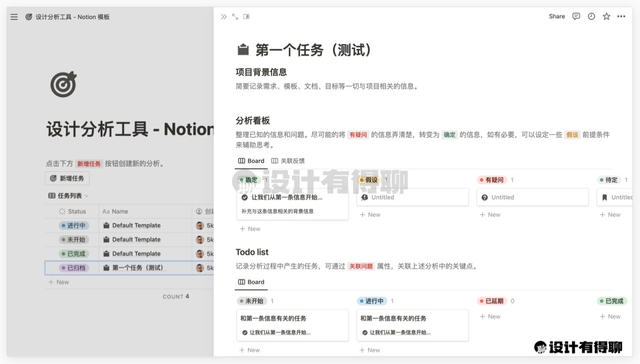Click question-mark icon on 有疑问 Untitled card
The width and height of the screenshot is (640, 364).
coord(484,197)
